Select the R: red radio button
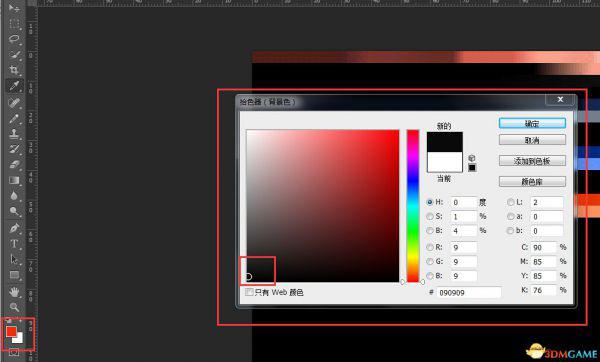The width and height of the screenshot is (600, 362). coord(430,248)
